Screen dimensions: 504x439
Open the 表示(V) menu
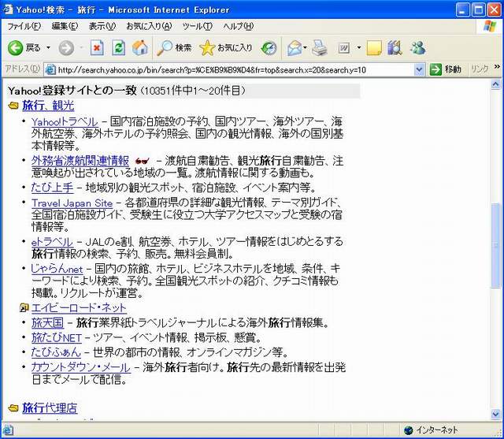click(x=102, y=26)
